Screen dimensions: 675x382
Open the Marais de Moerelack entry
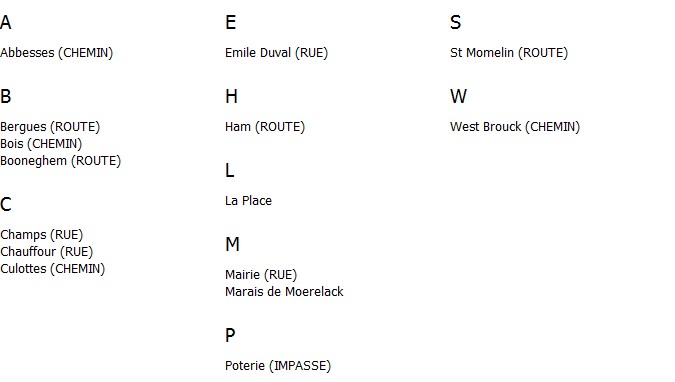click(x=284, y=292)
